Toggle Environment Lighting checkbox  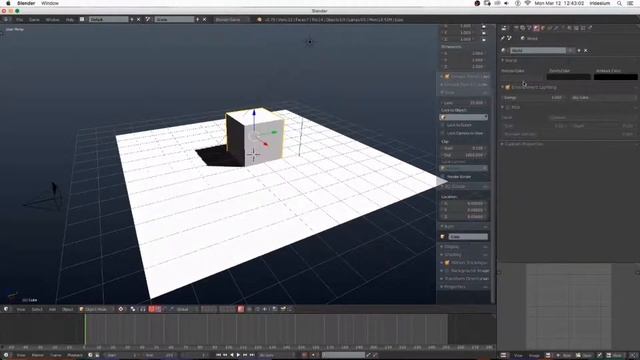(508, 87)
